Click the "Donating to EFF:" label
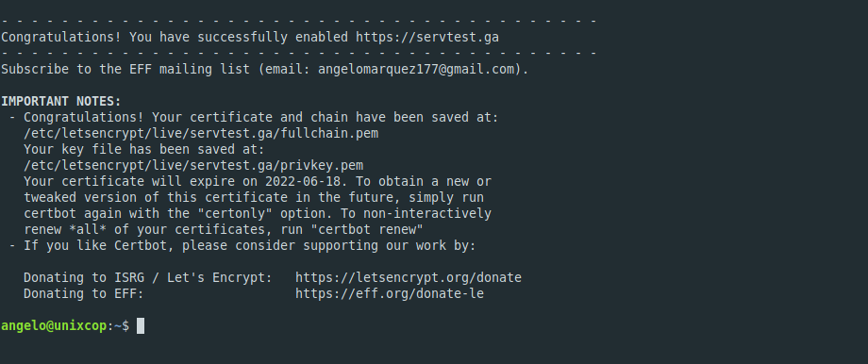The image size is (868, 364). pos(84,293)
